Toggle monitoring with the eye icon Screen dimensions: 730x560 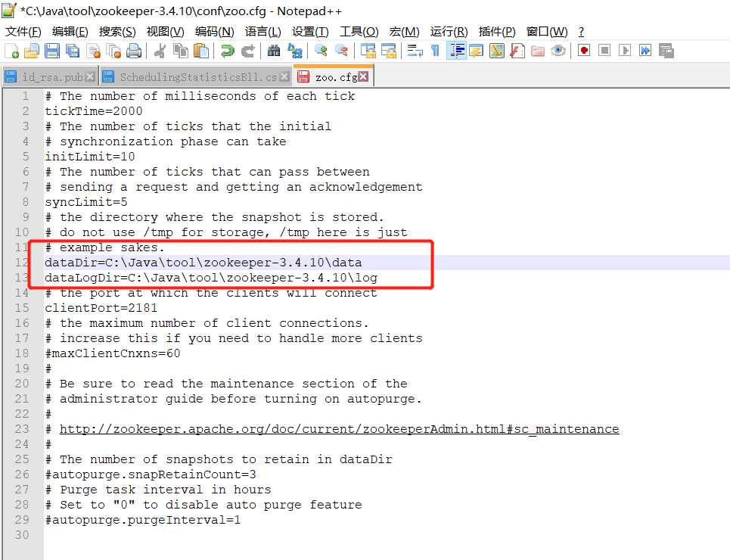point(558,51)
